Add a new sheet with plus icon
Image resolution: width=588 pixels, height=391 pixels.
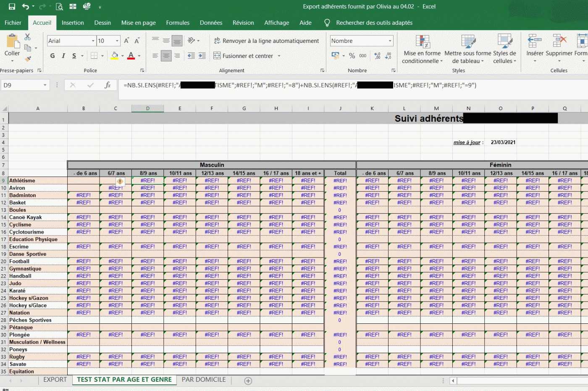click(x=248, y=381)
